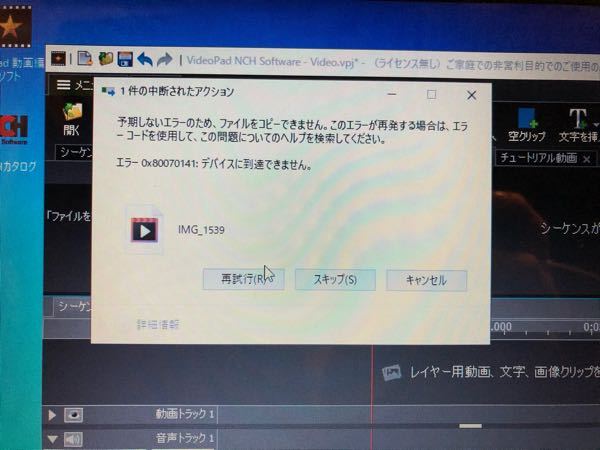Image resolution: width=600 pixels, height=450 pixels.
Task: Click the undo arrow icon
Action: 145,59
